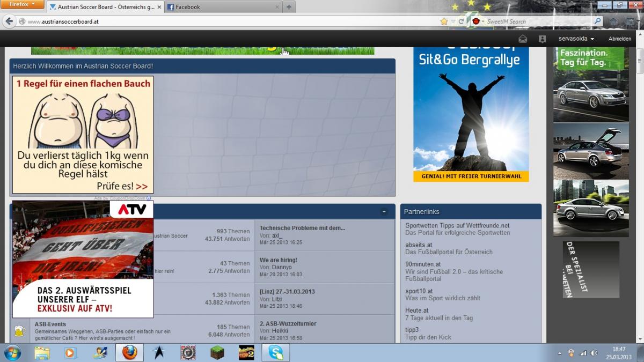Visit the tipp3 partner link
Viewport: 644px width, 362px height.
[412, 330]
